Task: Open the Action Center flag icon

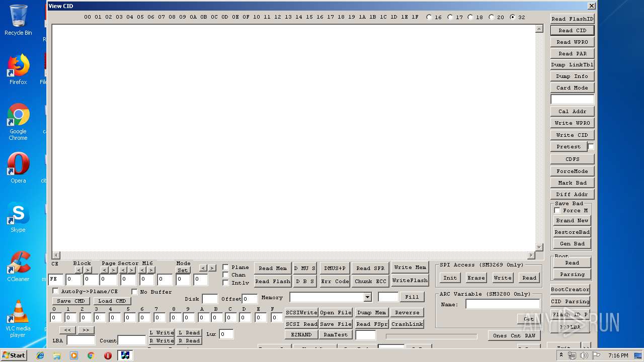Action: 596,355
